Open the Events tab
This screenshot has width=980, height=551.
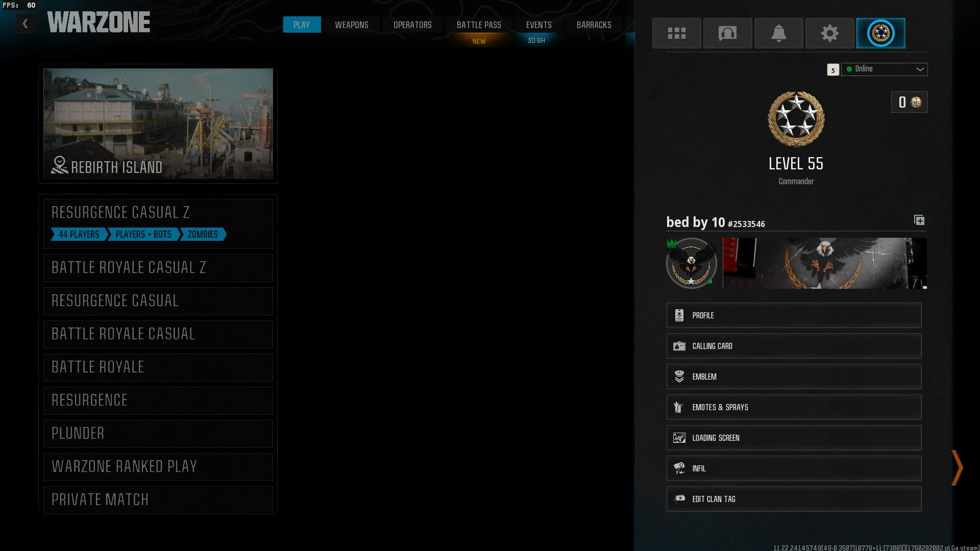(538, 24)
